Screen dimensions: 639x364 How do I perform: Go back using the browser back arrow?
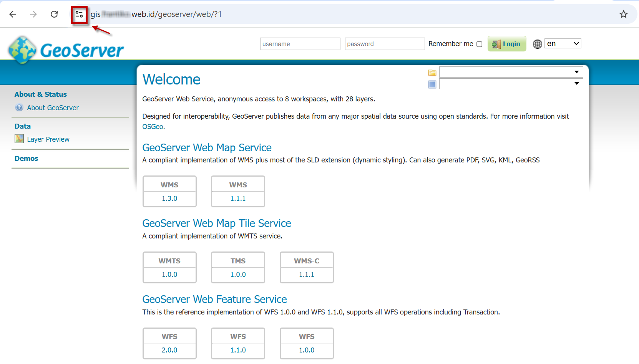coord(13,15)
